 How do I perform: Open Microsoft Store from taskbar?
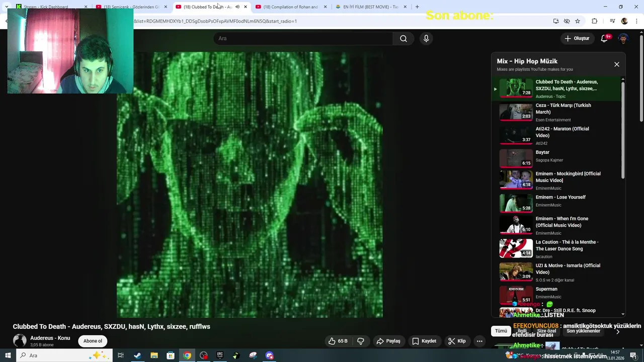click(171, 355)
